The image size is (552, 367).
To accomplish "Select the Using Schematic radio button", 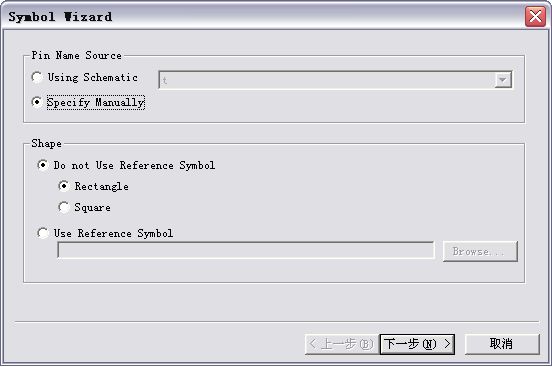I will pyautogui.click(x=37, y=77).
